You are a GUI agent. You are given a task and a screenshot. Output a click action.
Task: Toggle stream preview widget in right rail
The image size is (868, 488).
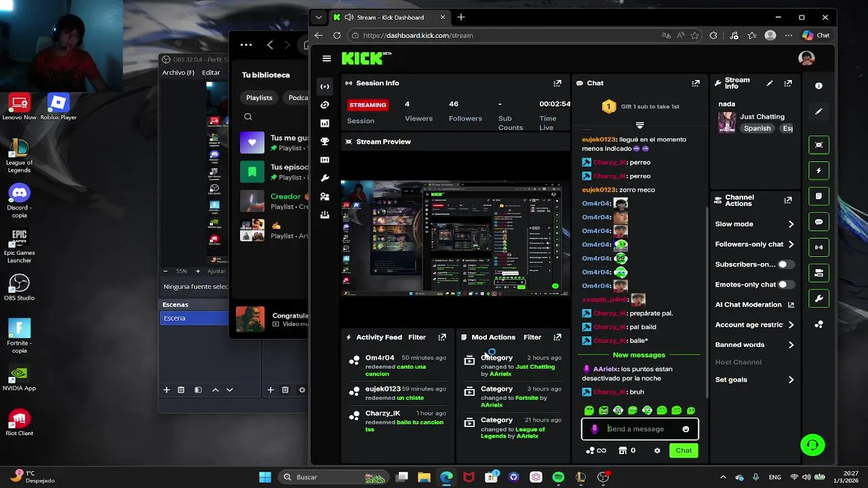818,145
